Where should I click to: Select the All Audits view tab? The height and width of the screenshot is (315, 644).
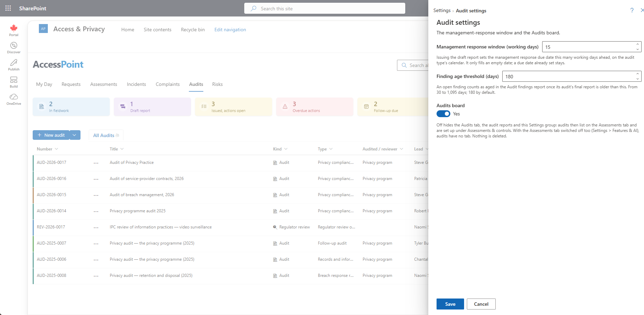[106, 135]
